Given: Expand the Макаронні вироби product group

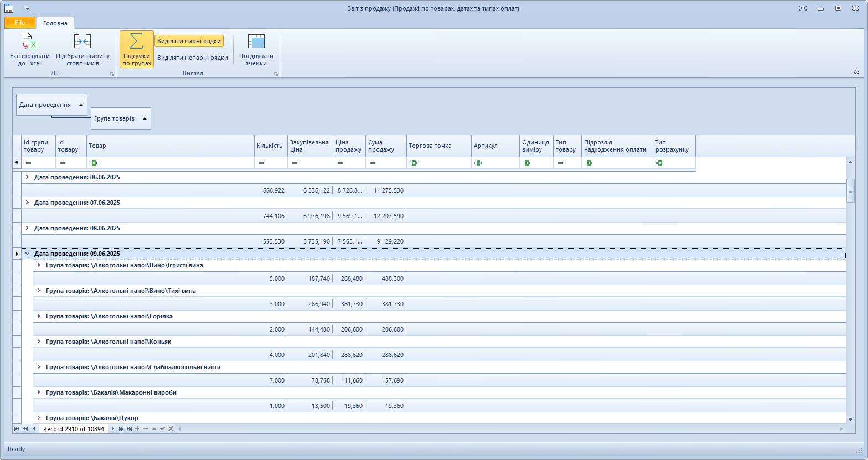Looking at the screenshot, I should 39,392.
